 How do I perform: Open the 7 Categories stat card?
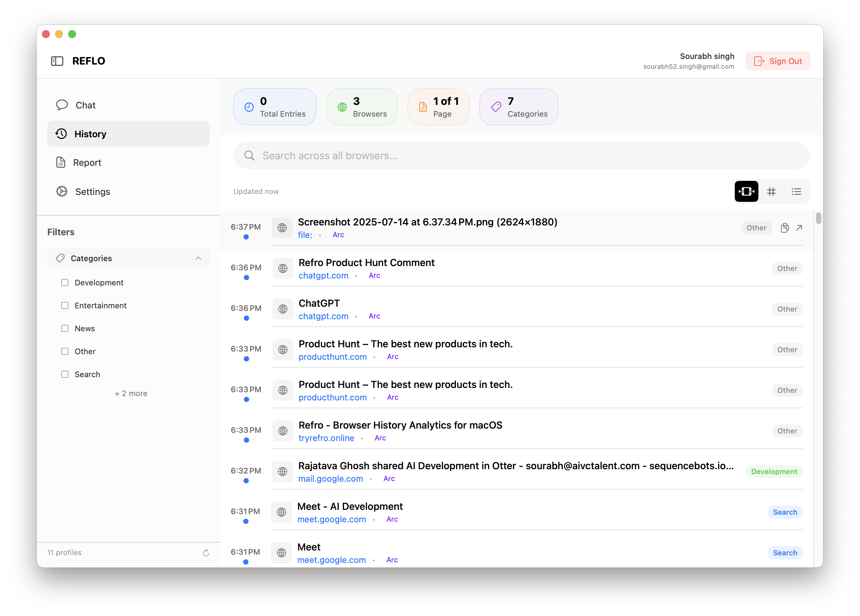(x=518, y=107)
